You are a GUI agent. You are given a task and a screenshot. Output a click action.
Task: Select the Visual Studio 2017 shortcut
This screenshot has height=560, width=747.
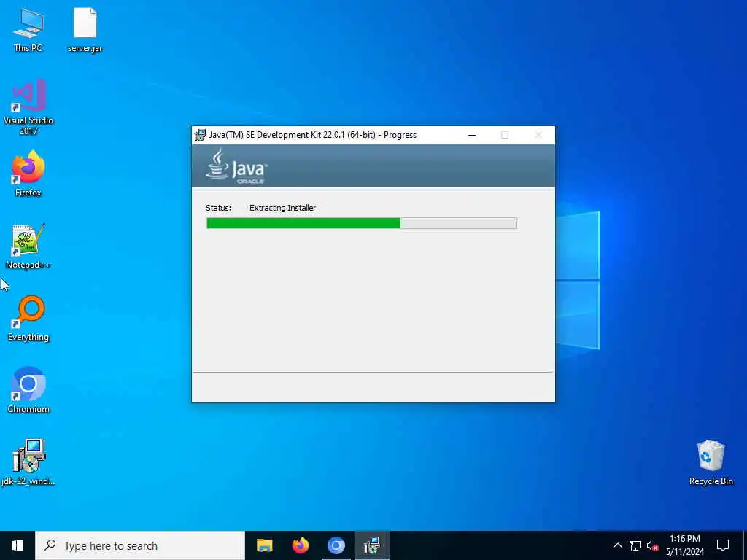click(28, 107)
